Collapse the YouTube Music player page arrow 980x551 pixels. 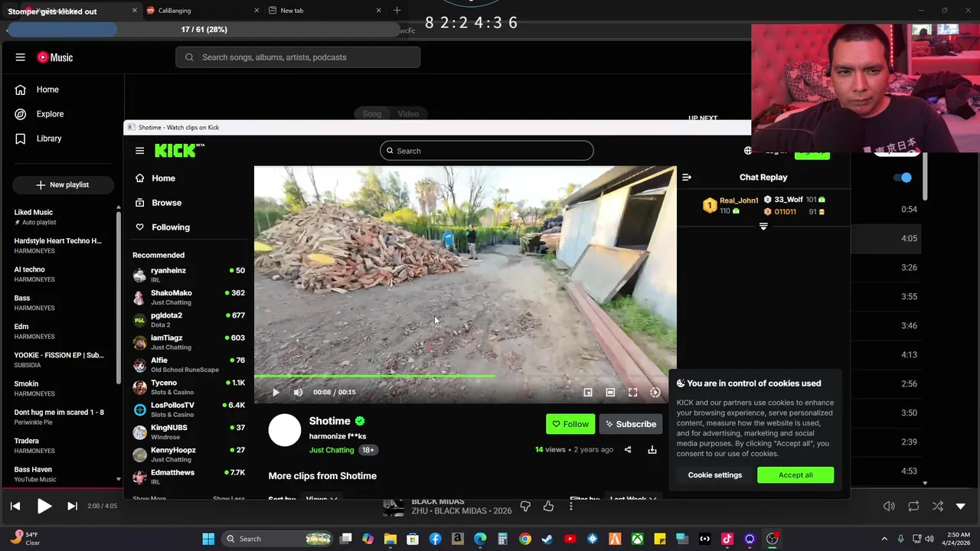pos(961,506)
